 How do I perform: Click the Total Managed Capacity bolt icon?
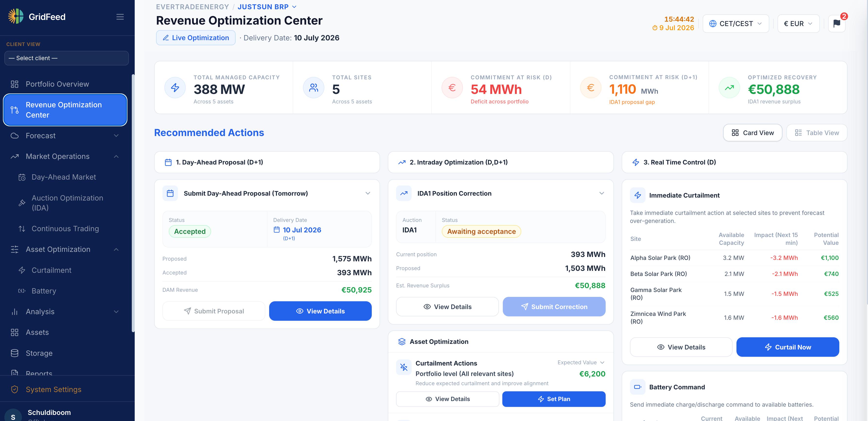tap(175, 88)
